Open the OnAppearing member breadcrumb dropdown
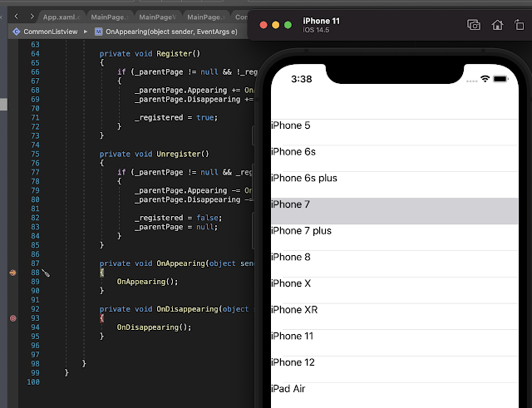Viewport: 532px width, 408px height. 171,32
